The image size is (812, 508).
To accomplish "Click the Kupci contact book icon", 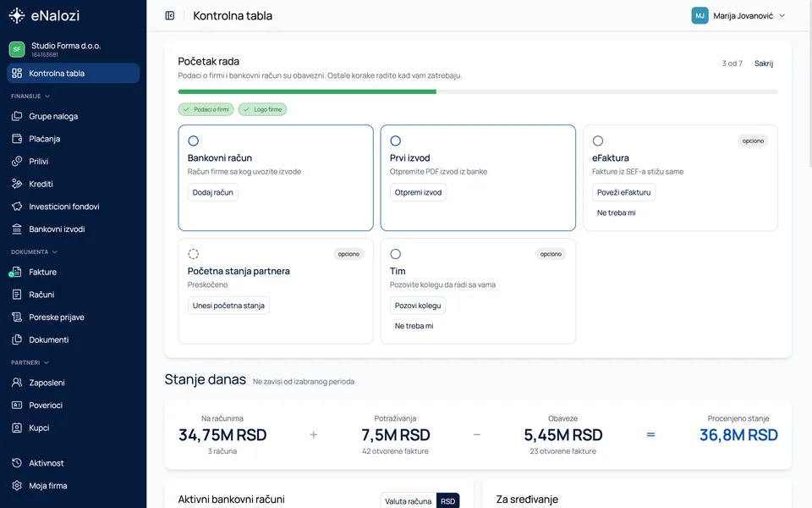I will (17, 428).
